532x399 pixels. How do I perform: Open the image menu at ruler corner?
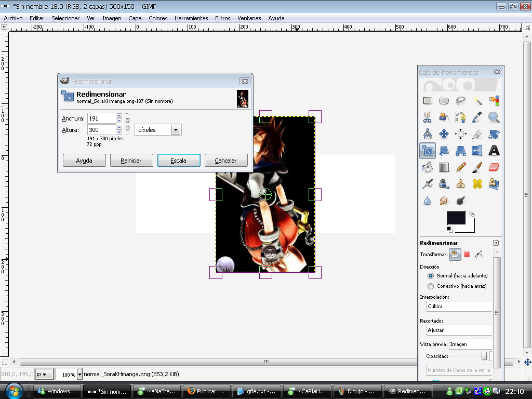(x=4, y=27)
